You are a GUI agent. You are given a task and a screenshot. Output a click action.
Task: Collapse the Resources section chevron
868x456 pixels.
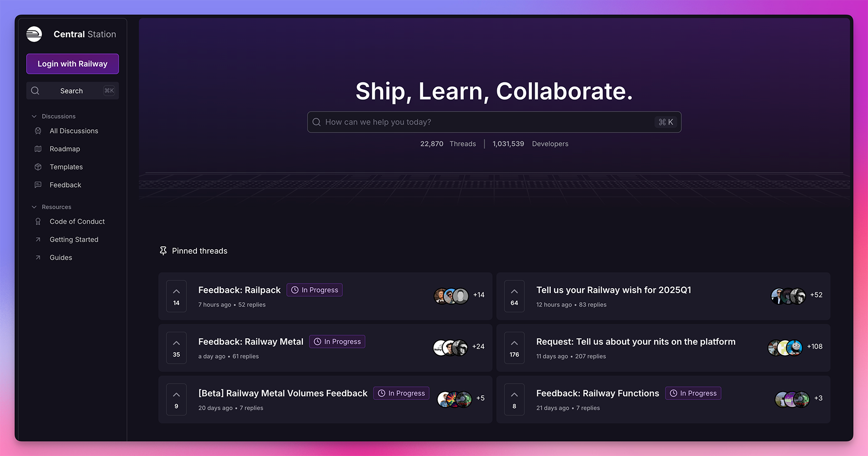pyautogui.click(x=34, y=207)
